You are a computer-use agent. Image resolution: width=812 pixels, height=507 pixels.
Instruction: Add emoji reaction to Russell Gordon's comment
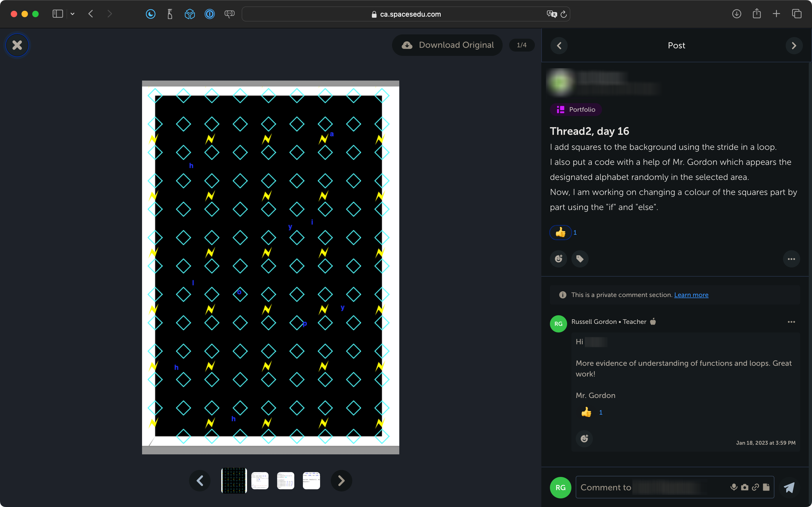point(584,439)
